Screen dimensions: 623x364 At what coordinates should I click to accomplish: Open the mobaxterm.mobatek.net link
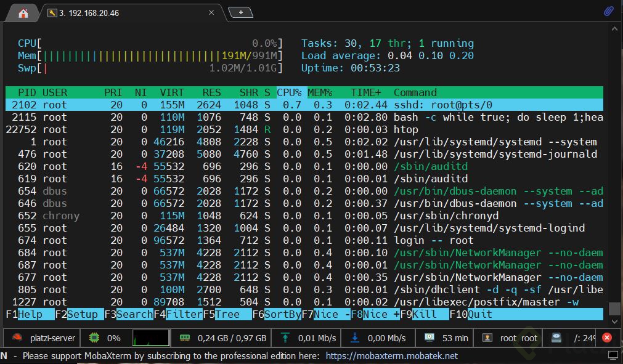pos(391,355)
